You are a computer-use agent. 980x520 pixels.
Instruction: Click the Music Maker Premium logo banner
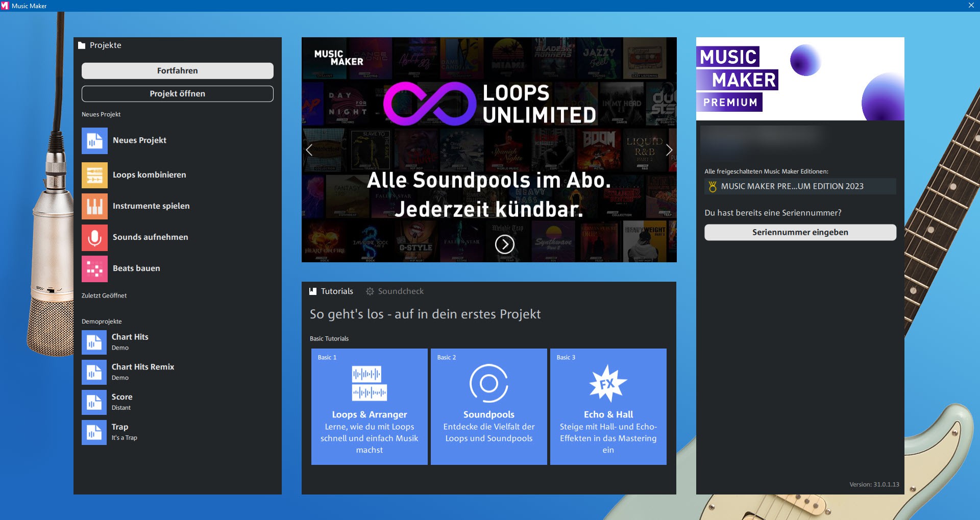(x=800, y=79)
